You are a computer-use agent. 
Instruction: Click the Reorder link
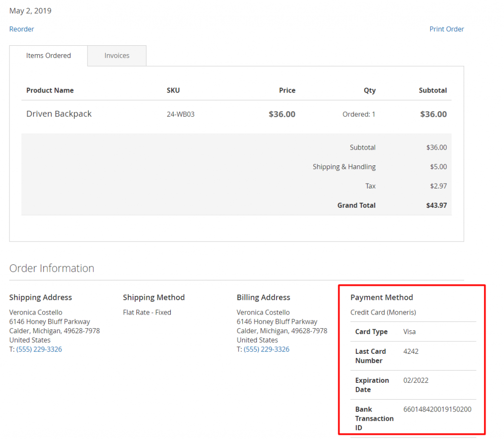(x=21, y=29)
